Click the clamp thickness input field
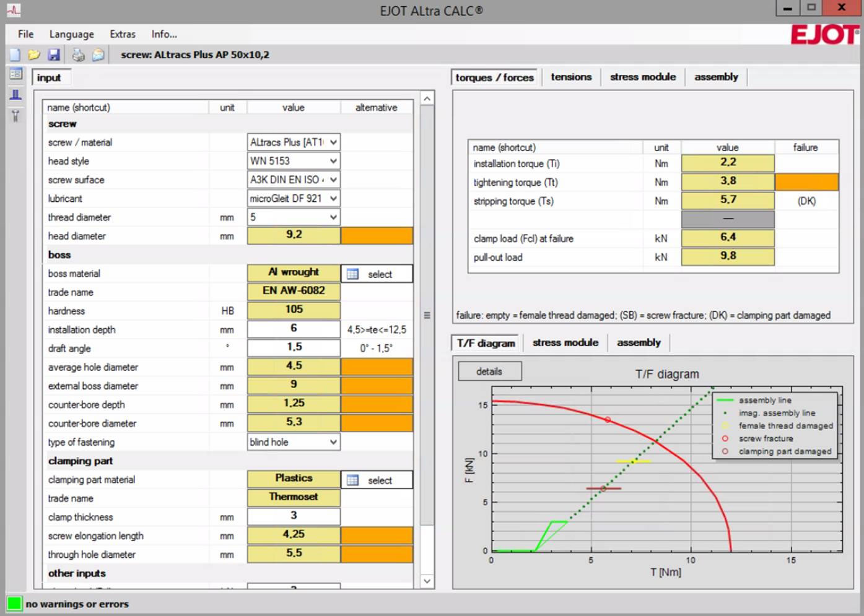864x616 pixels. (x=294, y=516)
